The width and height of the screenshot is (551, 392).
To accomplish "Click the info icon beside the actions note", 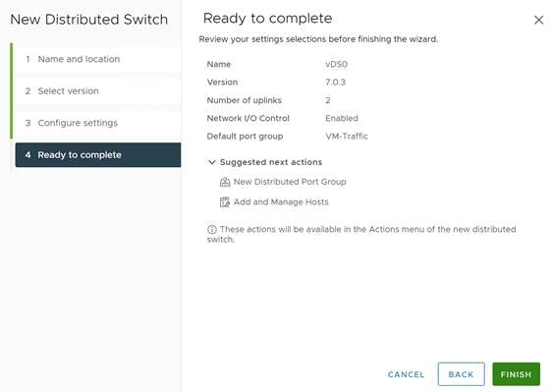I will pyautogui.click(x=212, y=230).
